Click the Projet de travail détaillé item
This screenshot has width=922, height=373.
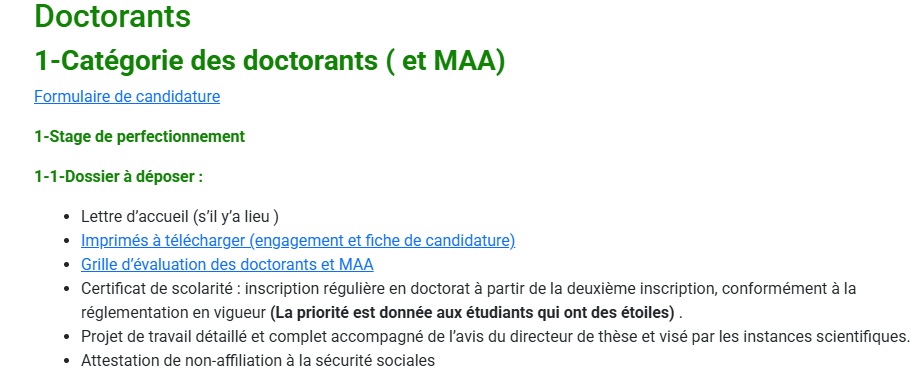point(496,337)
